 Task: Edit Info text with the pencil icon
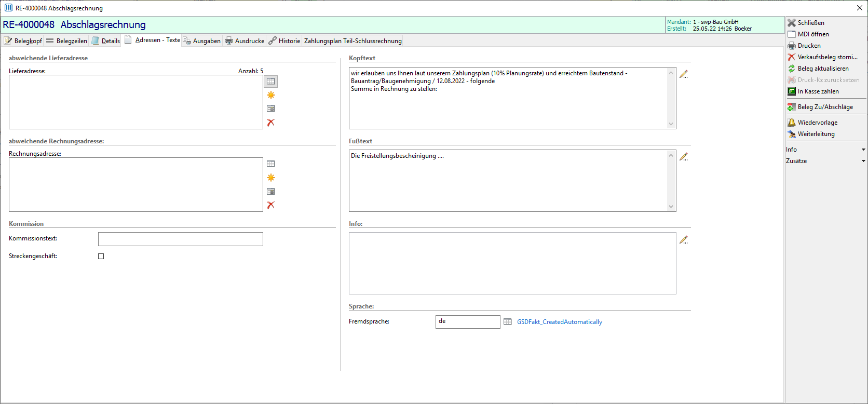(684, 240)
